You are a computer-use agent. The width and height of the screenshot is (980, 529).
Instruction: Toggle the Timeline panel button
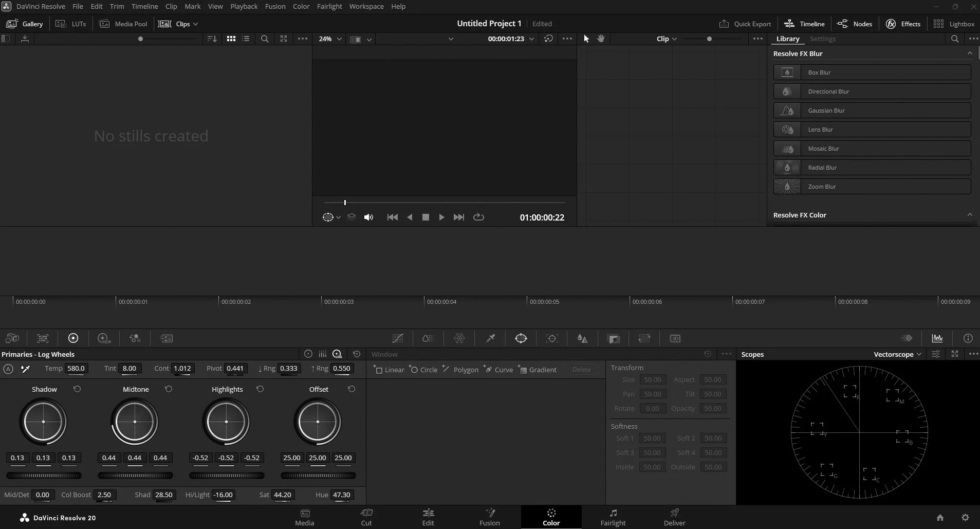(804, 24)
